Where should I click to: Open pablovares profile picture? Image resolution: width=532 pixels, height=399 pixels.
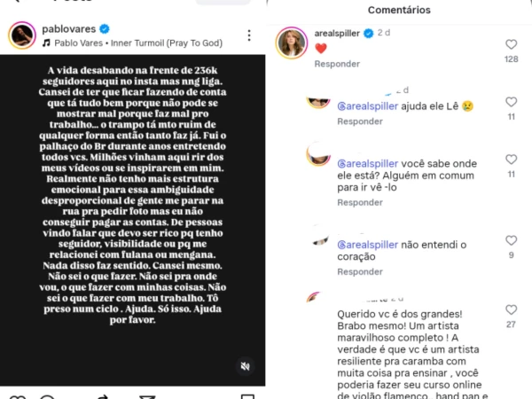22,35
